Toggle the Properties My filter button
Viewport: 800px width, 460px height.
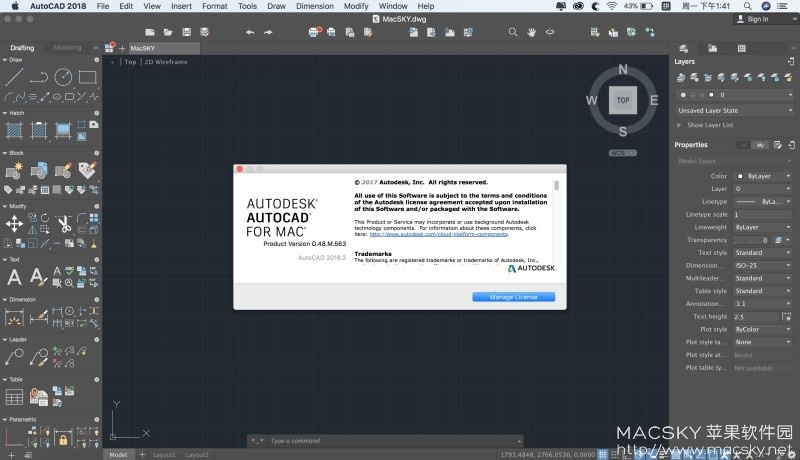click(760, 145)
